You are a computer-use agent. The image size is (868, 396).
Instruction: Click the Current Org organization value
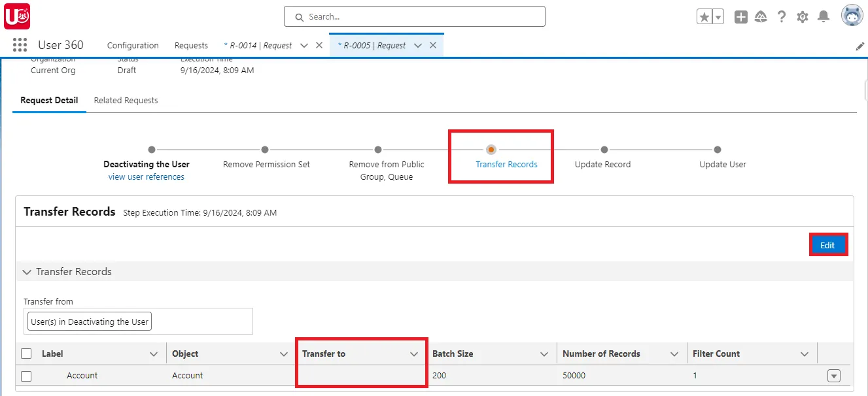pos(53,71)
